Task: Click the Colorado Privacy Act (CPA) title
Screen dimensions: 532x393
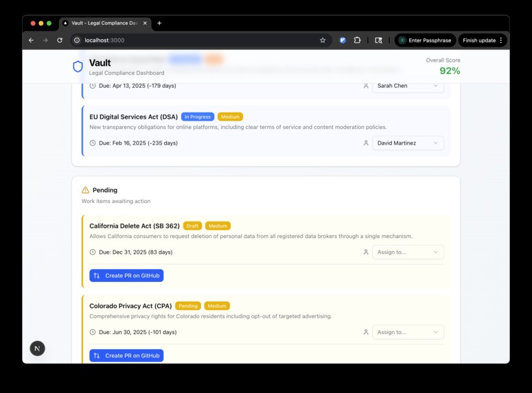Action: coord(130,306)
